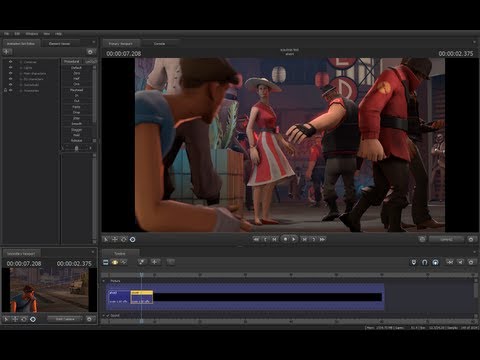Viewport: 480px width, 360px height.
Task: Click the lighting icon left of camera1 selector
Action: pos(422,239)
